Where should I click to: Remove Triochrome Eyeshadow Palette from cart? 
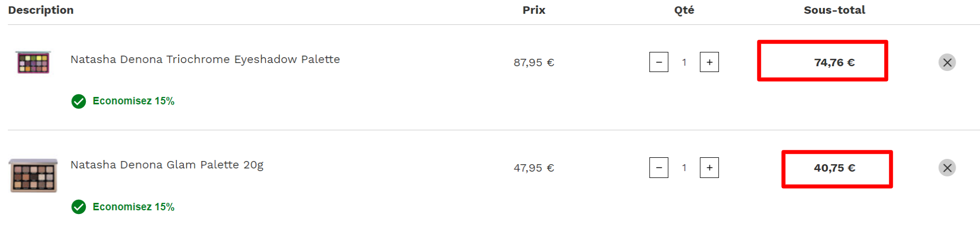(947, 63)
